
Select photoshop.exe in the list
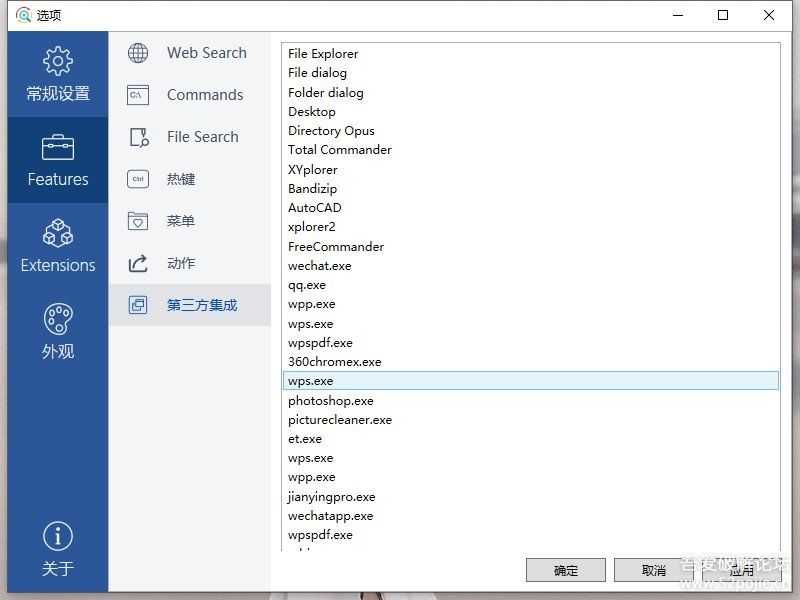(331, 400)
